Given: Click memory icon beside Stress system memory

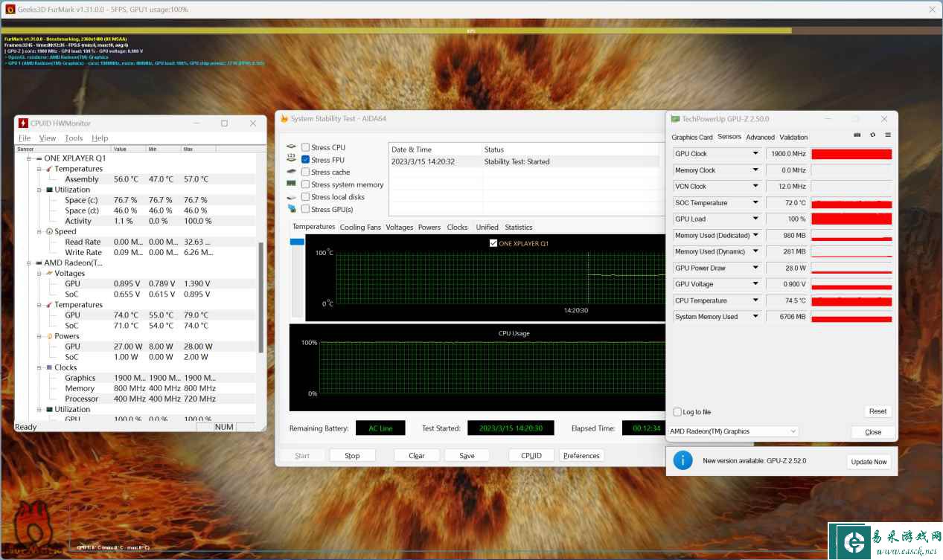Looking at the screenshot, I should (x=291, y=184).
